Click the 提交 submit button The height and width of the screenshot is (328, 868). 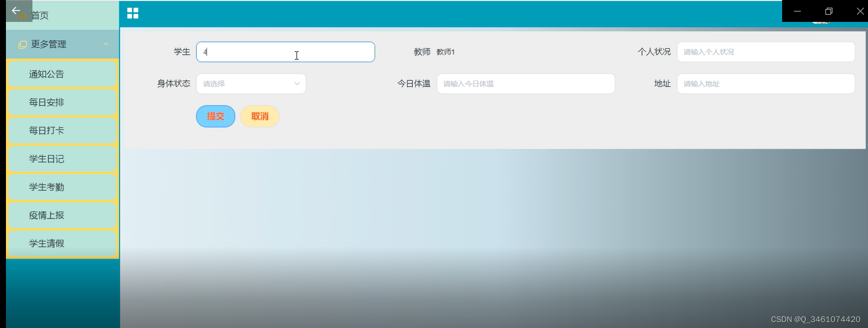(216, 116)
